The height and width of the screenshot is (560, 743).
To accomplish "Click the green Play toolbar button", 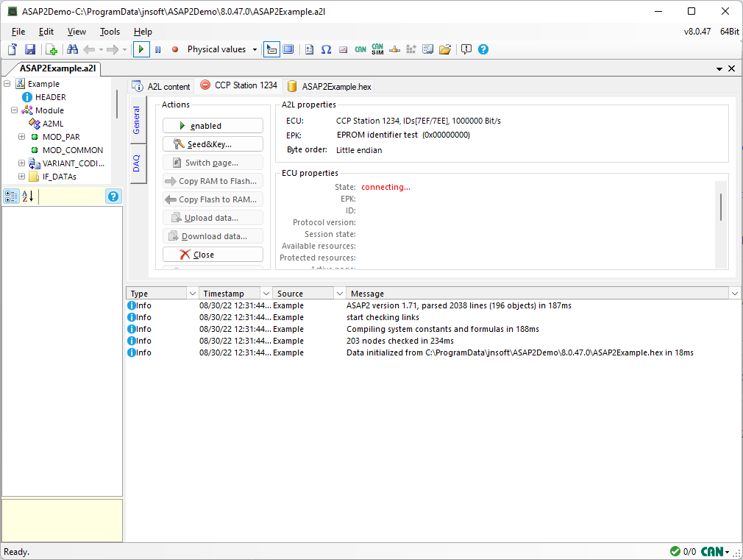I will (x=141, y=49).
